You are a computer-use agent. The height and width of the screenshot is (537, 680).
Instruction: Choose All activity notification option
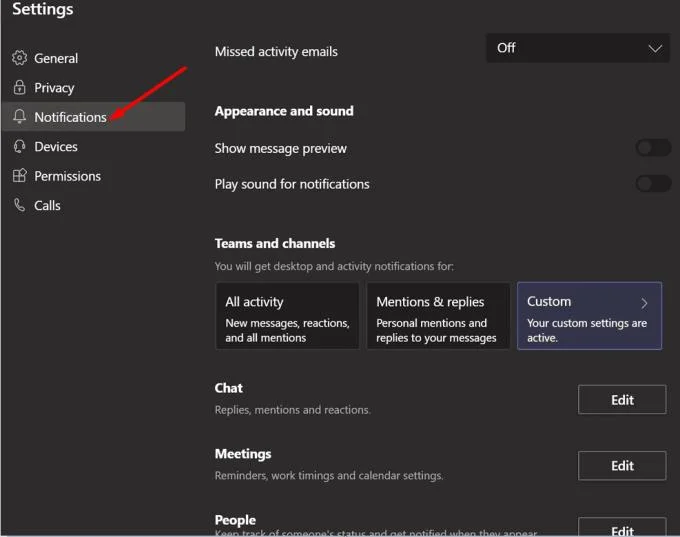click(287, 316)
